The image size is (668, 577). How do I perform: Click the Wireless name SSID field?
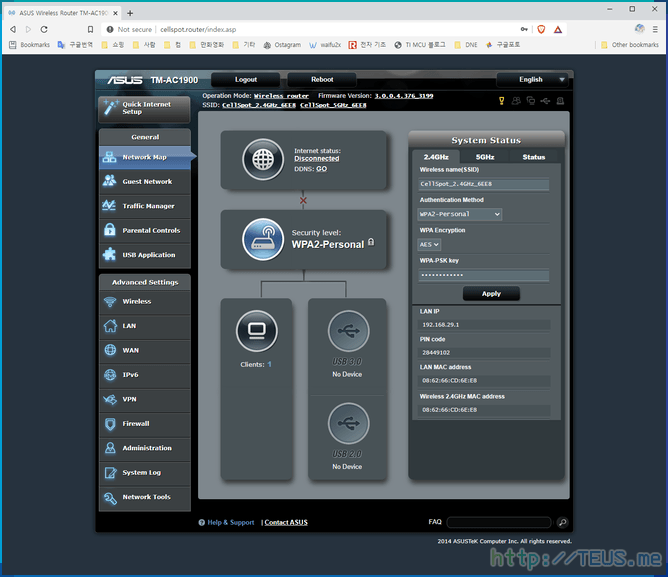484,184
